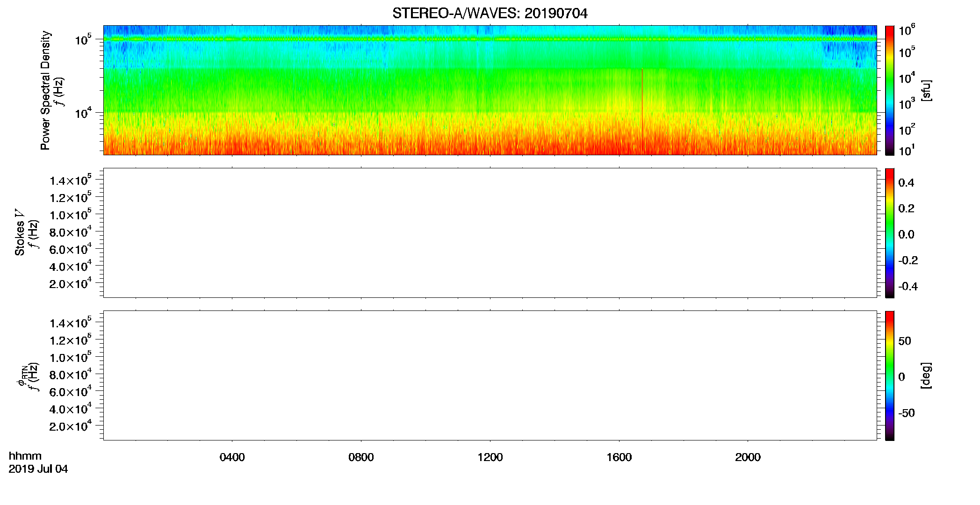Screen dimensions: 980x505
Task: Click the "-0.2" tick on the Stokes color bar
Action: [x=908, y=260]
